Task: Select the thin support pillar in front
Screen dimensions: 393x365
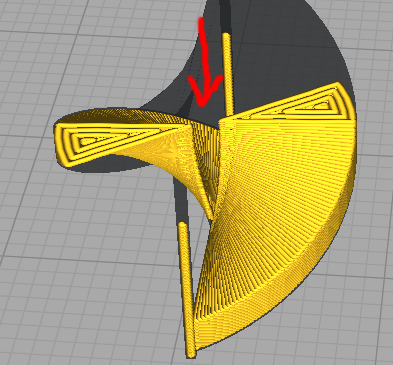Action: (x=187, y=287)
